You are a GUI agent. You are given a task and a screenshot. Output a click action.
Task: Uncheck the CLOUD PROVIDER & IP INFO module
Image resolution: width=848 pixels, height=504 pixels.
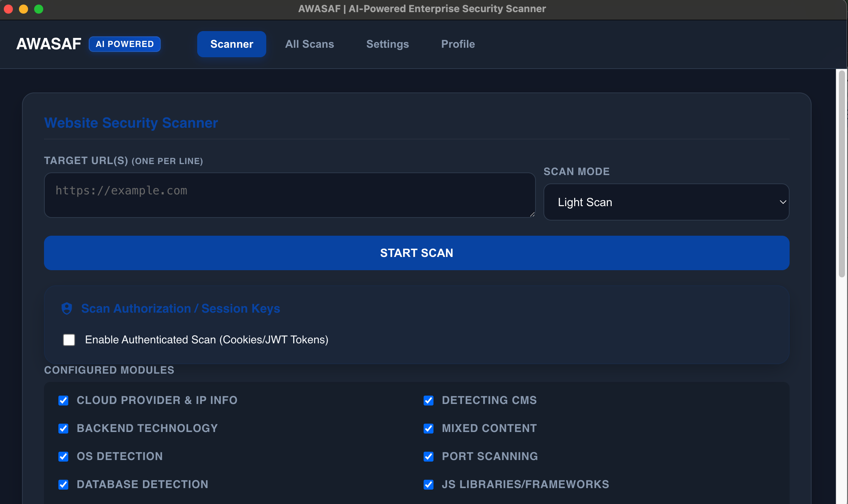coord(63,400)
